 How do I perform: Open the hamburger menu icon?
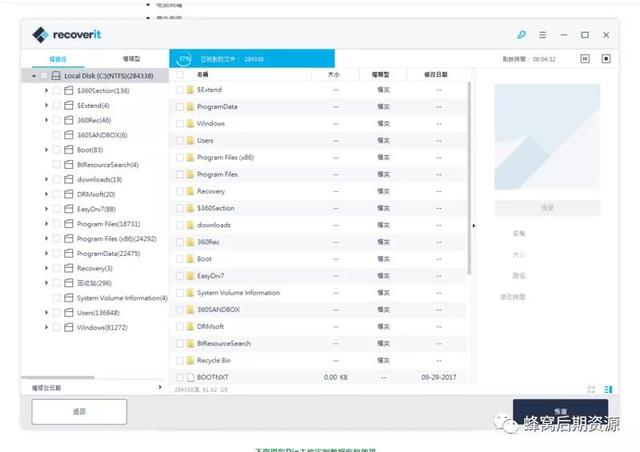tap(542, 35)
